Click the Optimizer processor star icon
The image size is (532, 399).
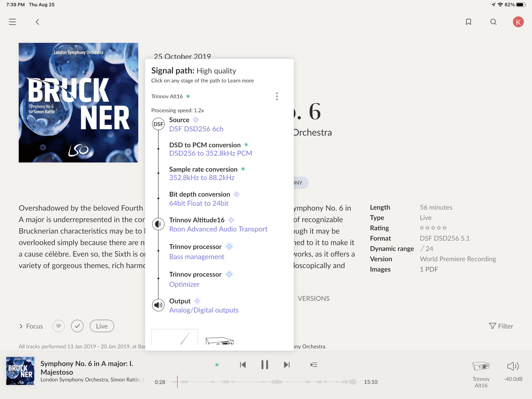tap(229, 274)
